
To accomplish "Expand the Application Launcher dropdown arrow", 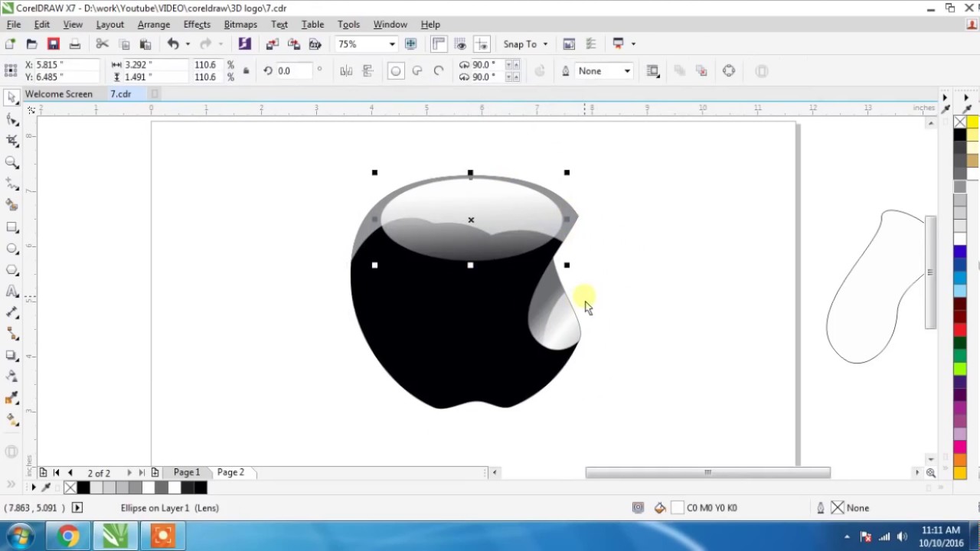I will (633, 44).
